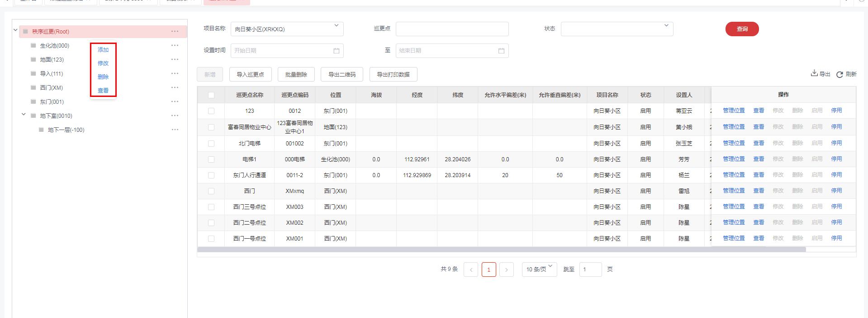The image size is (868, 318).
Task: Check the row for 西门一号点位
Action: click(x=211, y=239)
